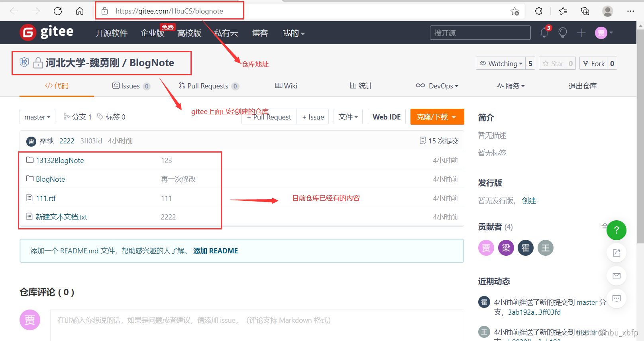Click the browser address bar URL
644x341 pixels.
click(169, 11)
